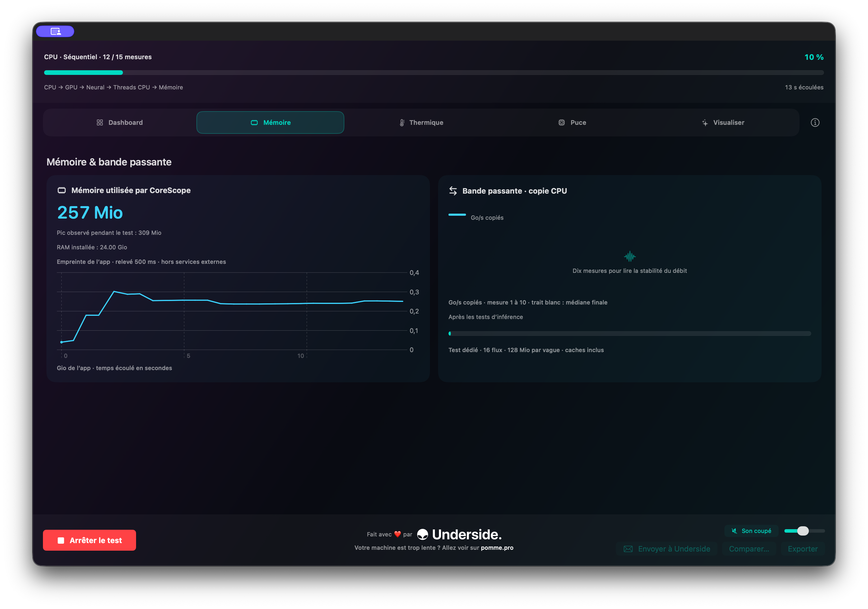Click the 'Mémoire & bande passante' heading
The height and width of the screenshot is (609, 868).
tap(109, 162)
